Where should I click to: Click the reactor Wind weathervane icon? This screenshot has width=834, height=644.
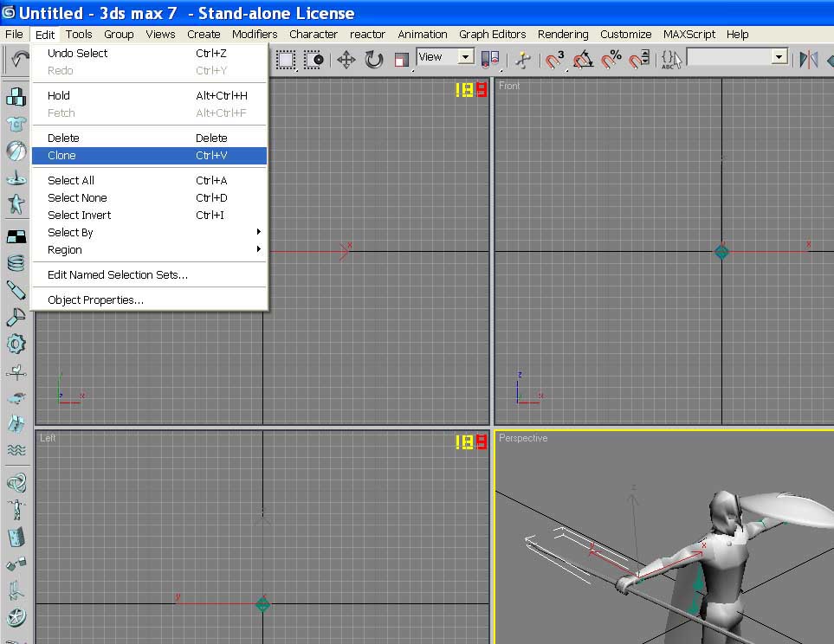(16, 372)
